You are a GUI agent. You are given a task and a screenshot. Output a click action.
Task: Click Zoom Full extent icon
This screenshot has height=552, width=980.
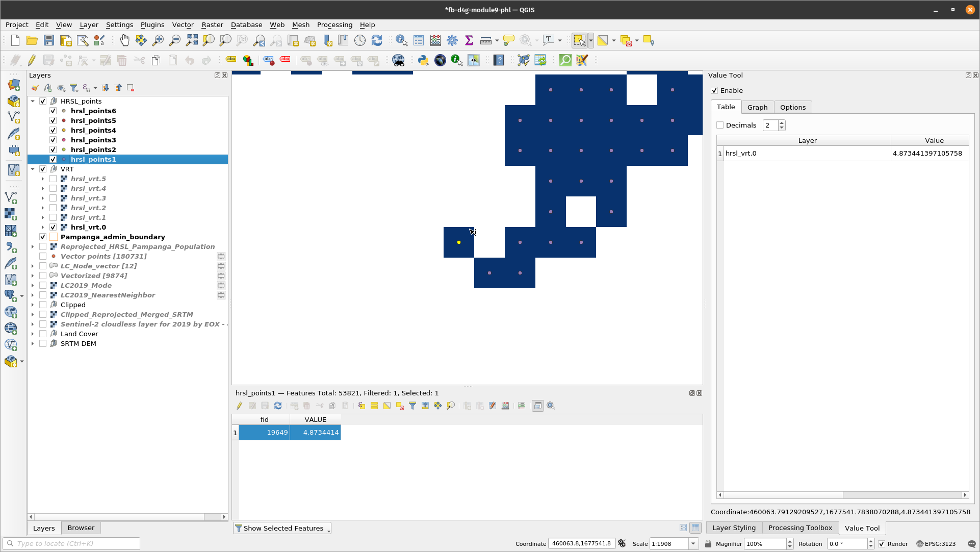click(x=192, y=40)
